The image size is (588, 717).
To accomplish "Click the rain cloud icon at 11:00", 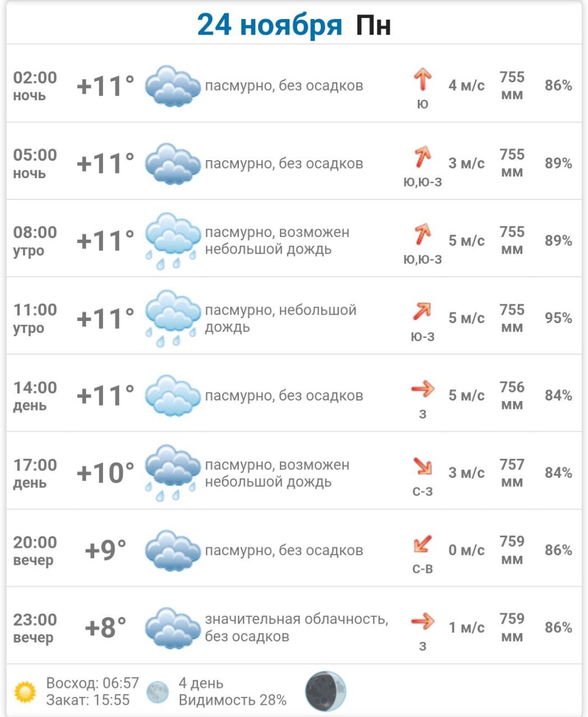I will click(x=172, y=318).
